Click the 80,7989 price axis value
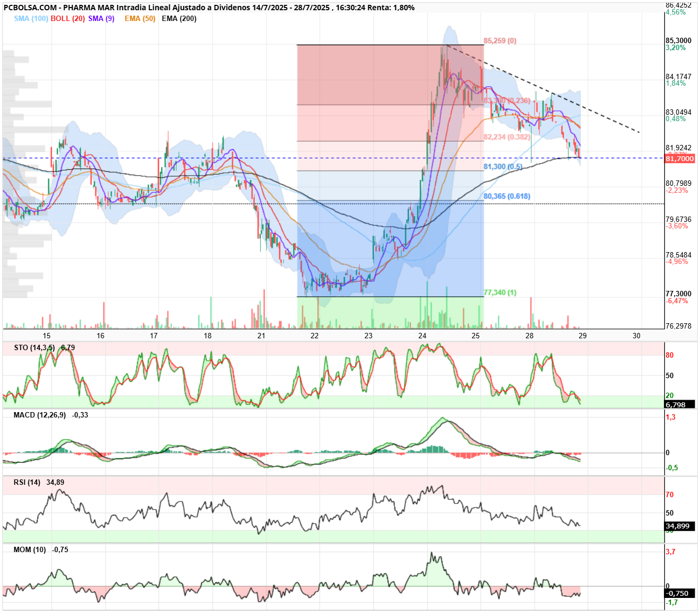This screenshot has width=700, height=613. click(678, 183)
